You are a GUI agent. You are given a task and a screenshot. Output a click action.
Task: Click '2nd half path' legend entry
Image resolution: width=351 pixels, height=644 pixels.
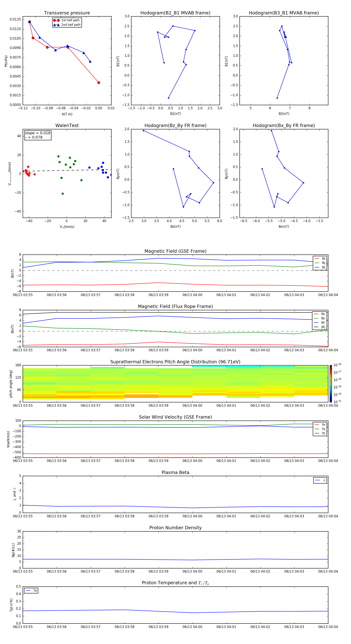coord(67,25)
